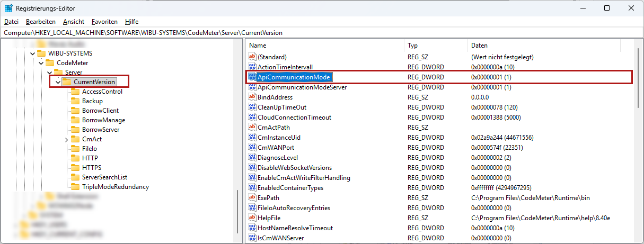
Task: Click the ApiCommunicationModeServer DWORD icon
Action: click(252, 87)
